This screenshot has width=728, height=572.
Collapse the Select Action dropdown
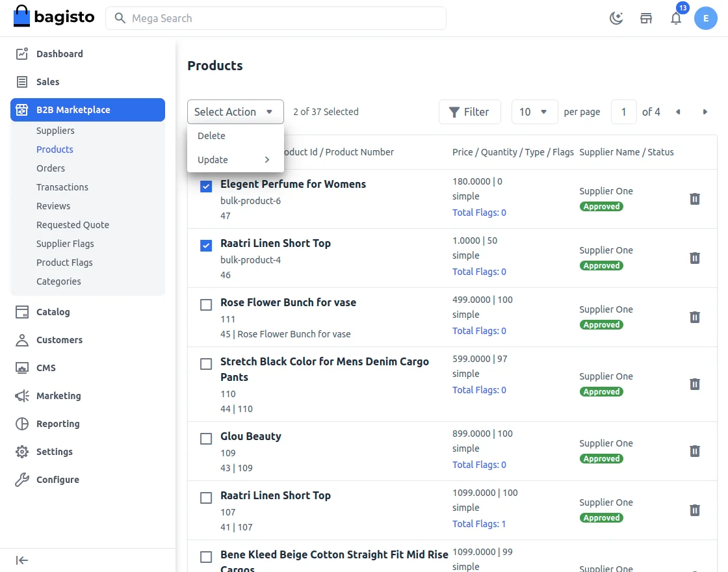(235, 112)
